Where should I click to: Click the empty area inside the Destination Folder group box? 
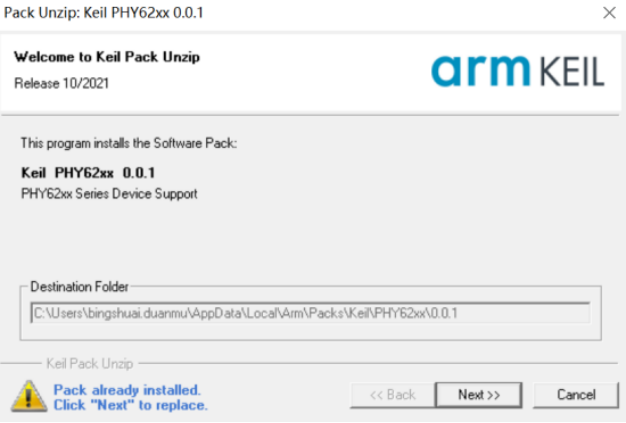pos(311,332)
